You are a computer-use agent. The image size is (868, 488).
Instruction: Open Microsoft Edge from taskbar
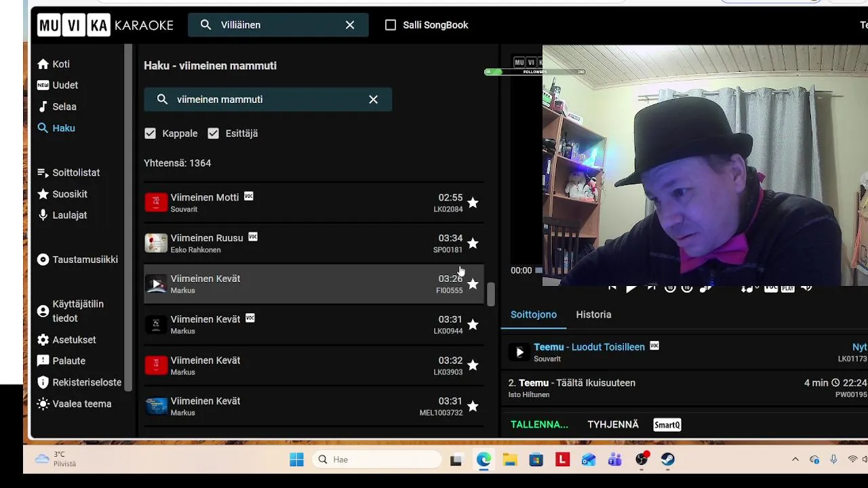pos(484,460)
